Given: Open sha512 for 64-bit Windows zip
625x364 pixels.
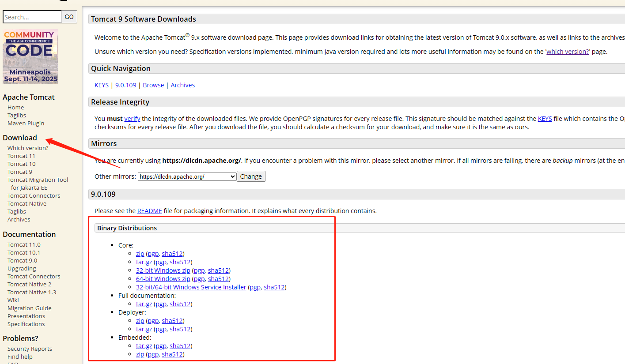Looking at the screenshot, I should [218, 279].
